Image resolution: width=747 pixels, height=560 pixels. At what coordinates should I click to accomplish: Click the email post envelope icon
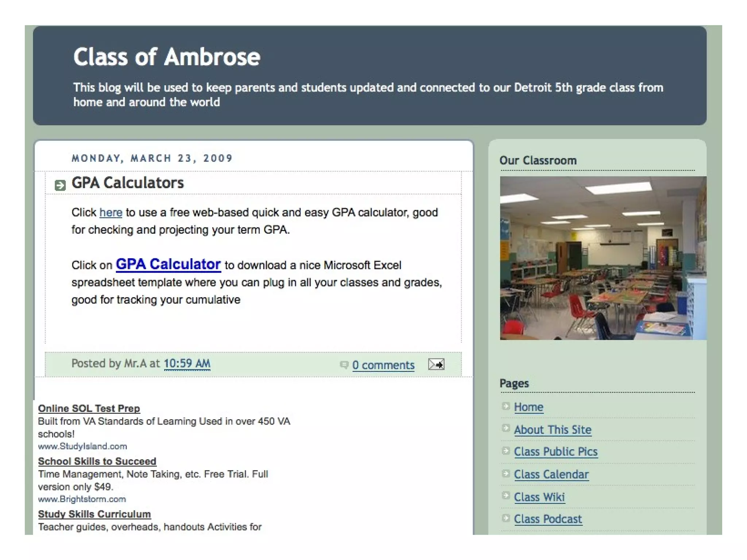click(x=436, y=364)
